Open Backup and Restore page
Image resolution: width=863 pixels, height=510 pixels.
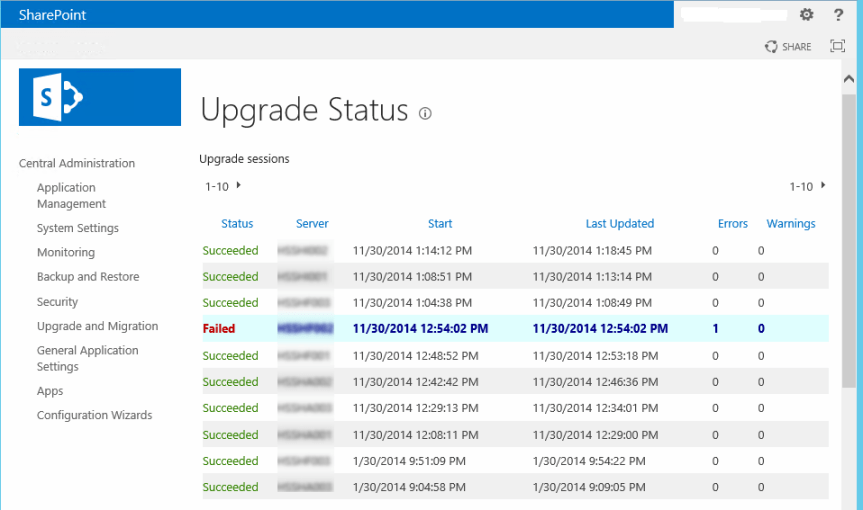point(88,277)
